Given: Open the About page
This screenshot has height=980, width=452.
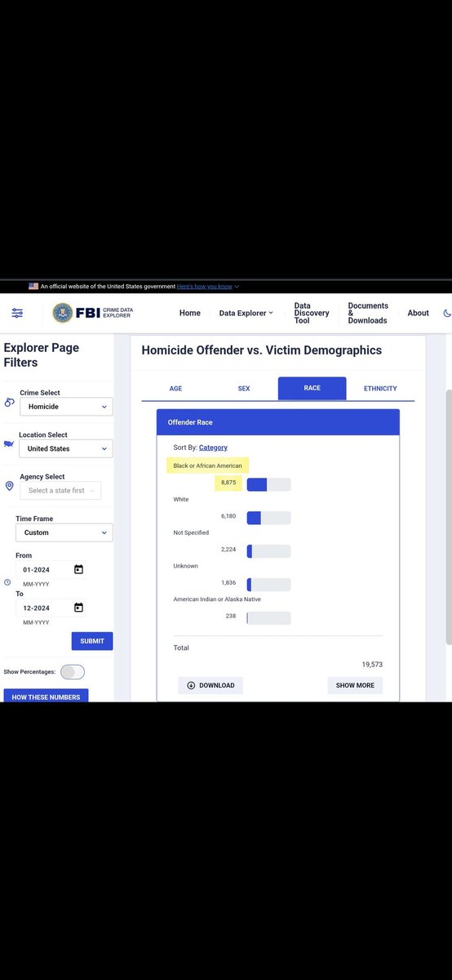Looking at the screenshot, I should pyautogui.click(x=419, y=313).
